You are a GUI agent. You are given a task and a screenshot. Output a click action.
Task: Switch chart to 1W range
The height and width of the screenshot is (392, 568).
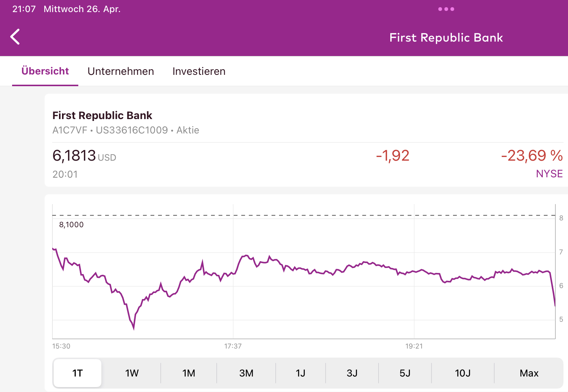pyautogui.click(x=132, y=373)
